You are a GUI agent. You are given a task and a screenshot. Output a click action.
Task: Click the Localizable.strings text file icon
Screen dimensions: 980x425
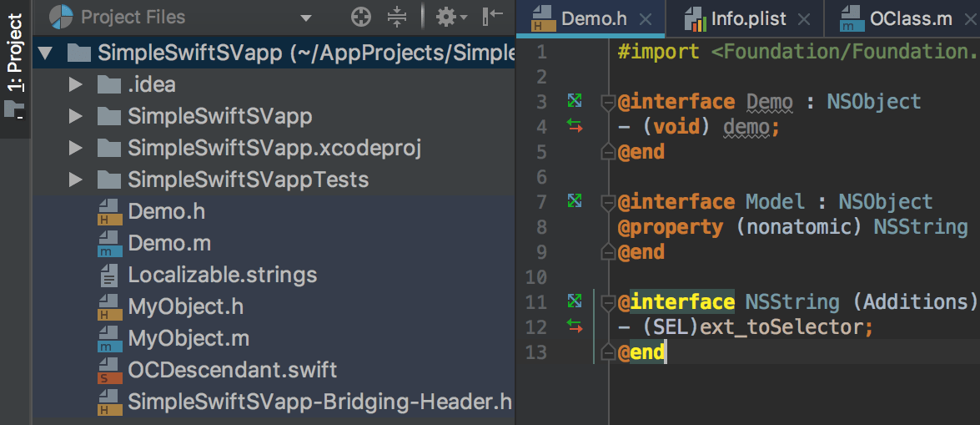[109, 276]
